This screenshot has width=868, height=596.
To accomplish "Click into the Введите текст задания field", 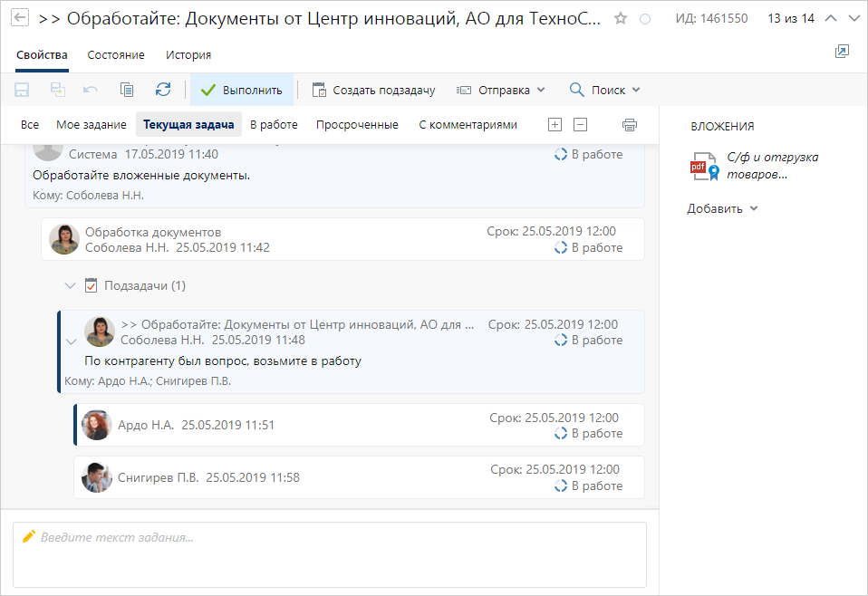I will (330, 554).
